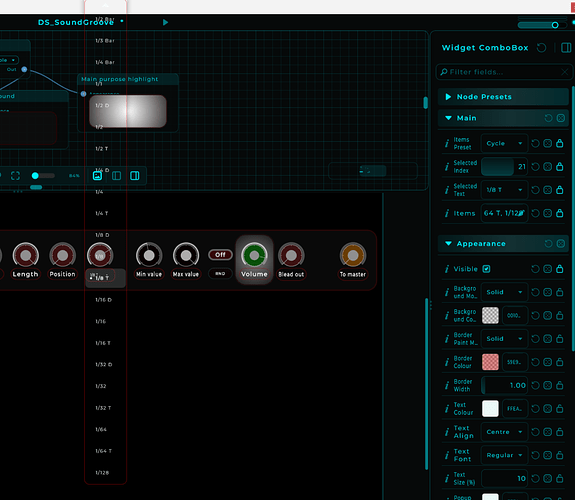Viewport: 575px width, 500px height.
Task: Click the BND button under Off
Action: click(220, 273)
